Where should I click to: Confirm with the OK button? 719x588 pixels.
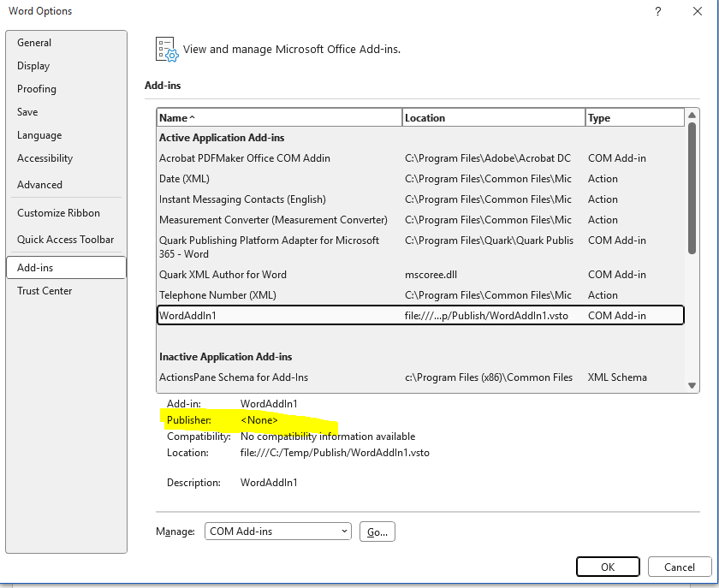pyautogui.click(x=608, y=567)
